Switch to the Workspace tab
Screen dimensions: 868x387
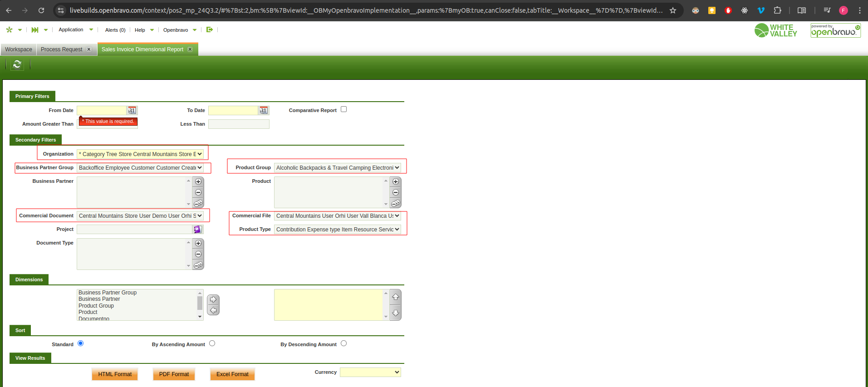coord(19,49)
